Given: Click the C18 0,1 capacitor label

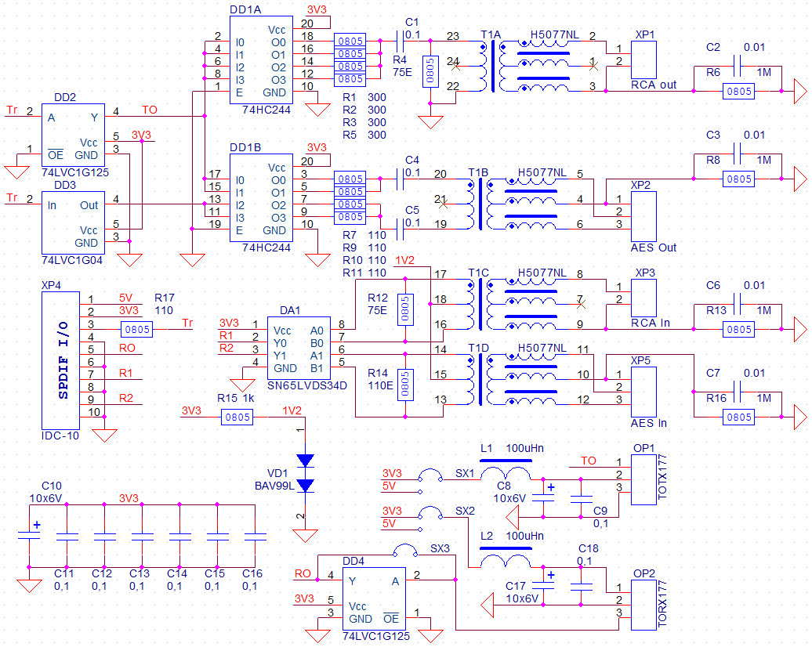Looking at the screenshot, I should [x=588, y=555].
